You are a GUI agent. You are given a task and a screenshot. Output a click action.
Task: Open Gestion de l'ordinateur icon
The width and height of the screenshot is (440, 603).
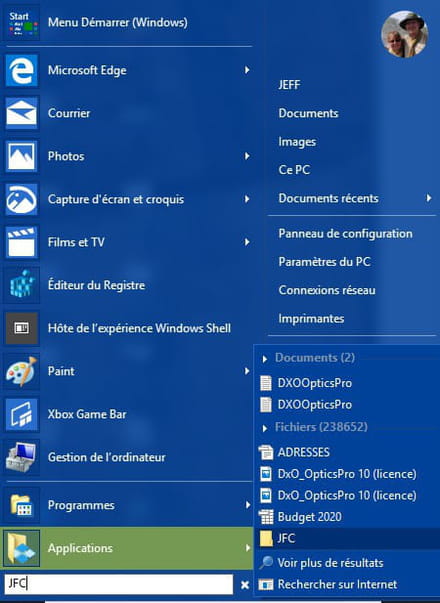pos(22,457)
